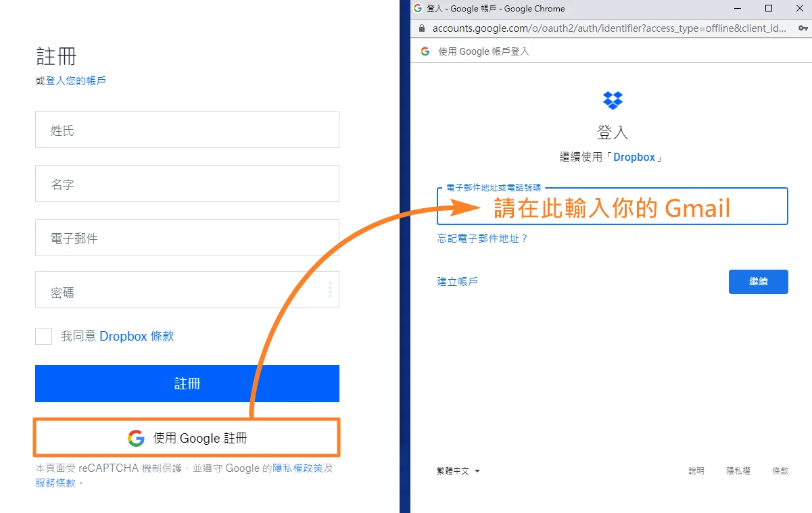Image resolution: width=812 pixels, height=513 pixels.
Task: Open the 隱私權政策 link
Action: pyautogui.click(x=297, y=468)
